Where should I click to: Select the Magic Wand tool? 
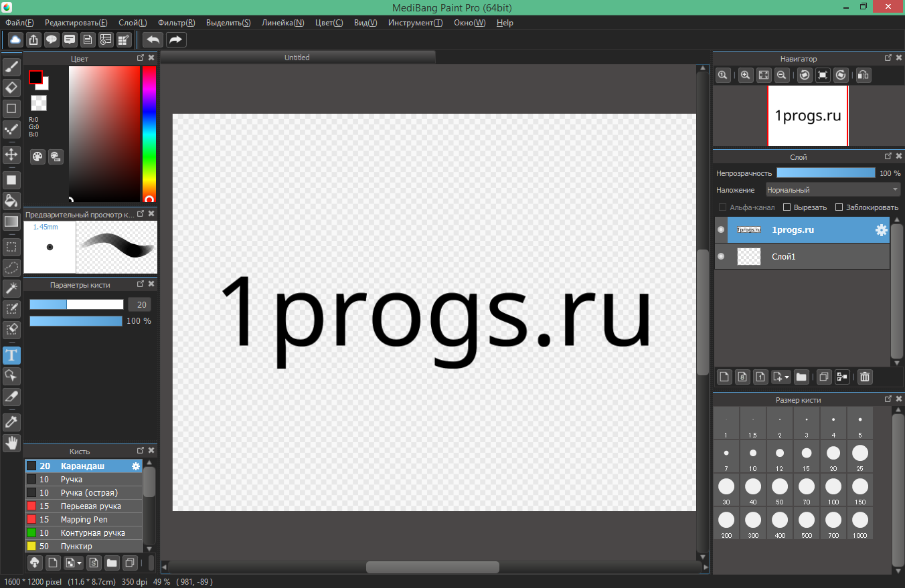point(11,288)
